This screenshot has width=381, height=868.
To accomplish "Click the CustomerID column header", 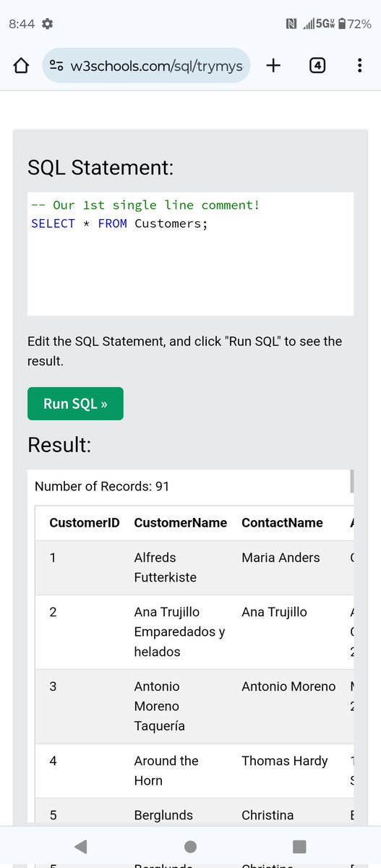I will click(x=85, y=523).
